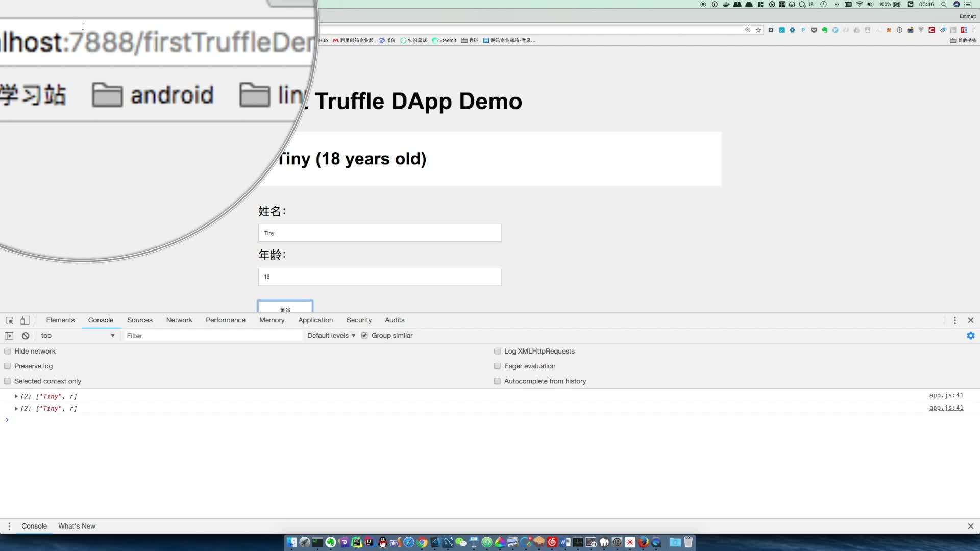Uncheck Group similar checkbox

pos(364,336)
